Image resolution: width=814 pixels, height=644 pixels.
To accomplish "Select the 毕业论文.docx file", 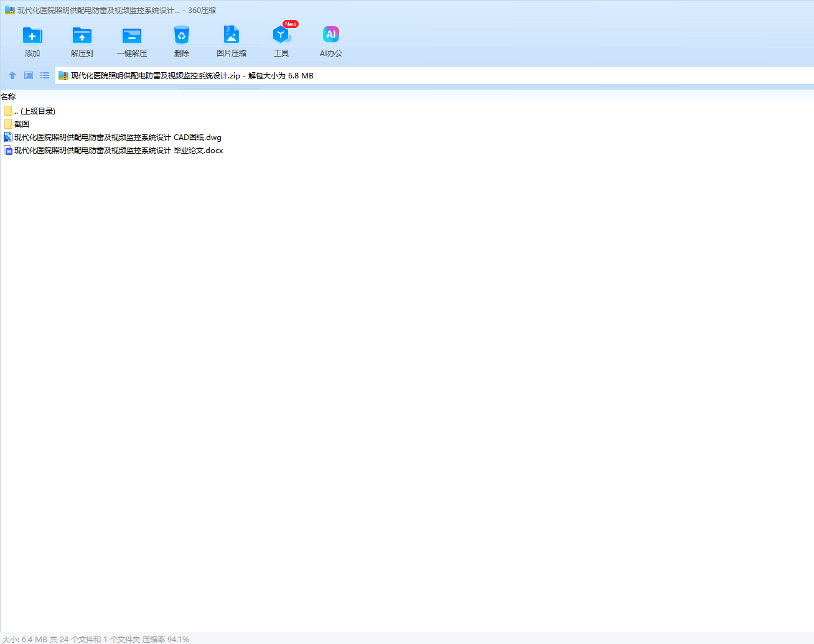I will point(118,151).
